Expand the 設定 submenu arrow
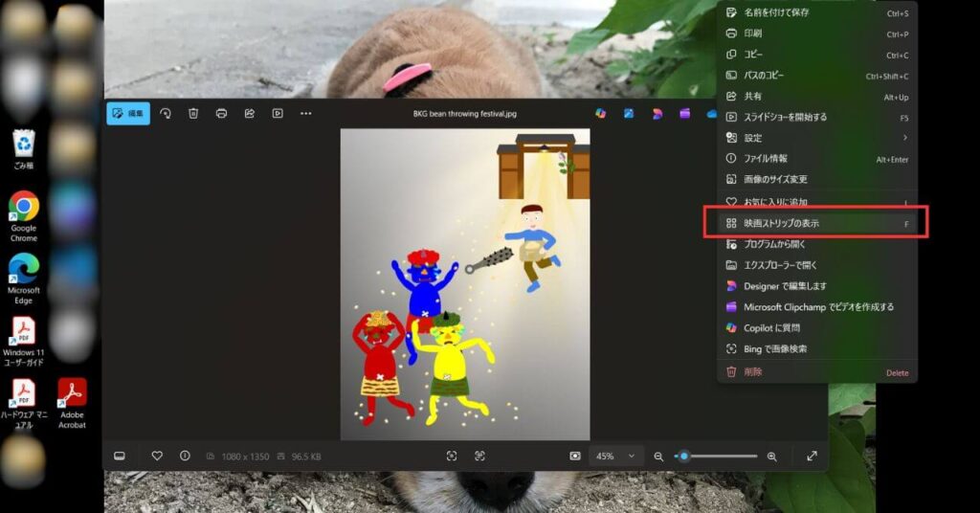Screen dimensions: 980x513 pos(904,138)
